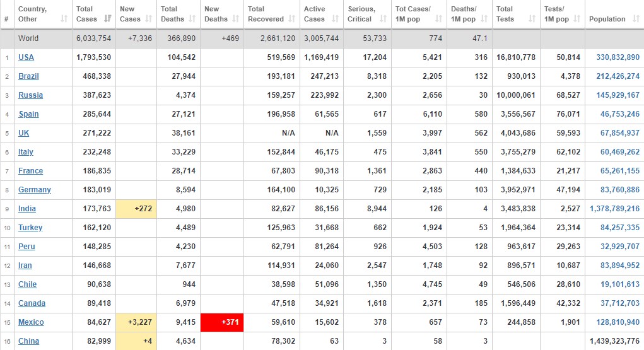Open Peru population link 32,929,707
Viewport: 644px width, 350px height.
point(620,247)
